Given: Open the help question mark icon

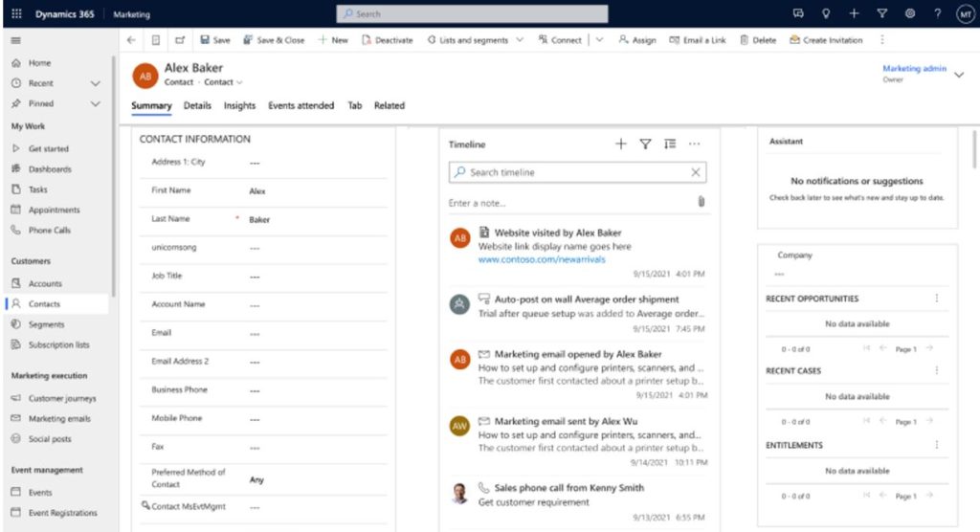Looking at the screenshot, I should 938,13.
